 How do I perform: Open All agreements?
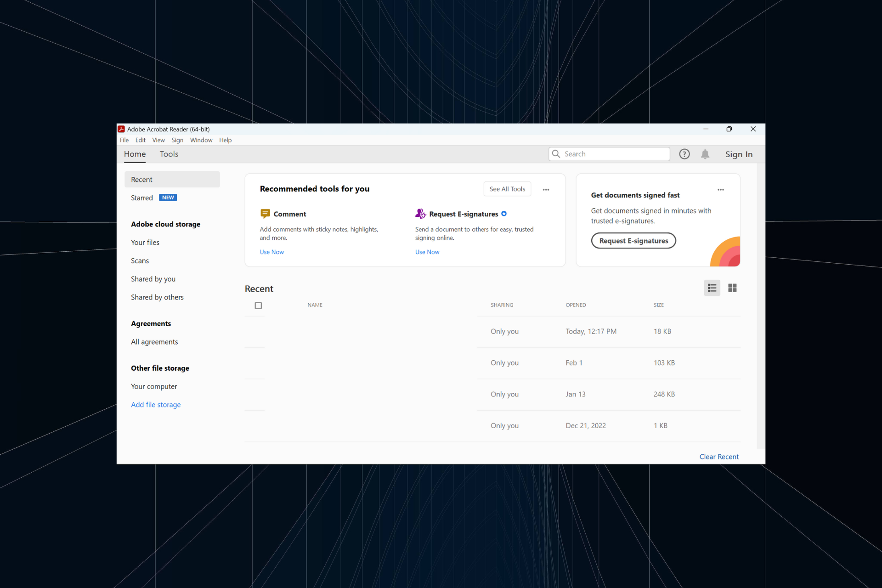tap(154, 342)
